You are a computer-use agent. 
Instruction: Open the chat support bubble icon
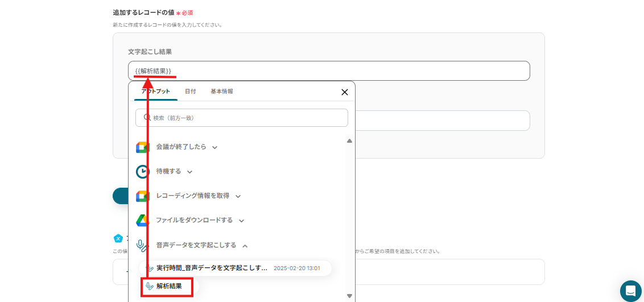[x=630, y=291]
